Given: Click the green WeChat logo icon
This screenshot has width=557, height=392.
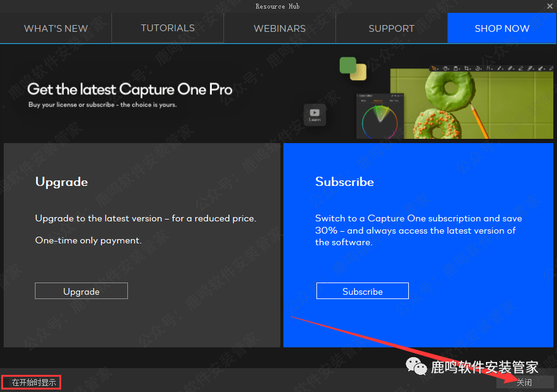Looking at the screenshot, I should [x=418, y=367].
